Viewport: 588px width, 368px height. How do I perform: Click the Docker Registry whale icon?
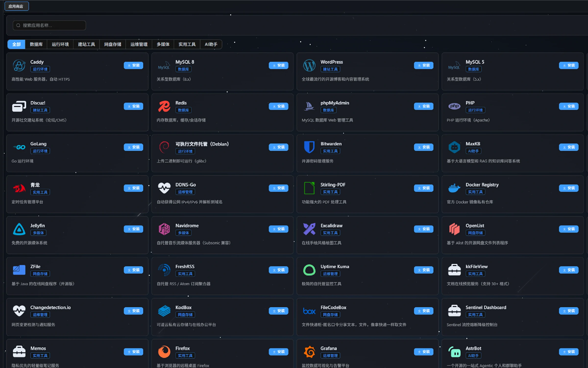(x=454, y=188)
